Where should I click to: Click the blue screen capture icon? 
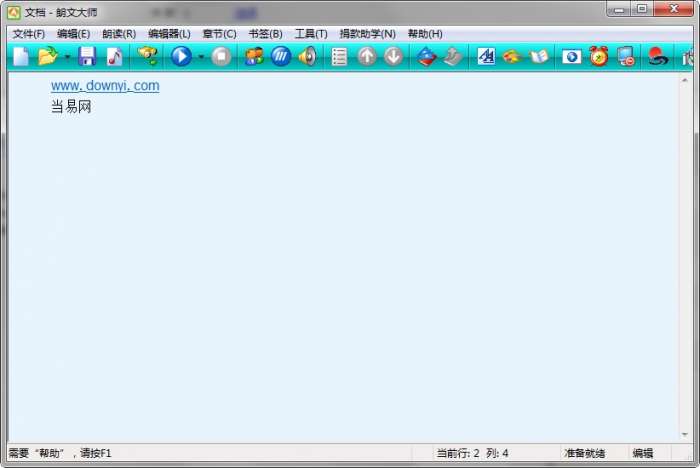[x=571, y=57]
